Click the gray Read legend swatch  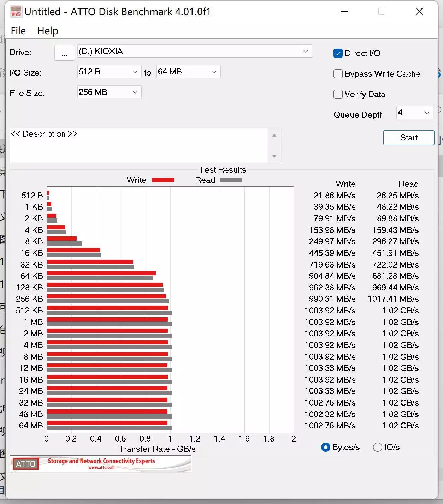coord(231,180)
